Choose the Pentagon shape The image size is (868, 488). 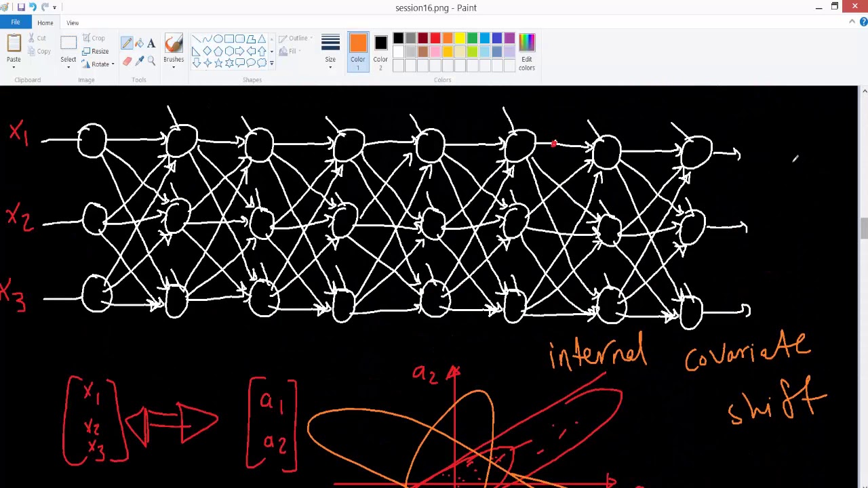click(218, 51)
